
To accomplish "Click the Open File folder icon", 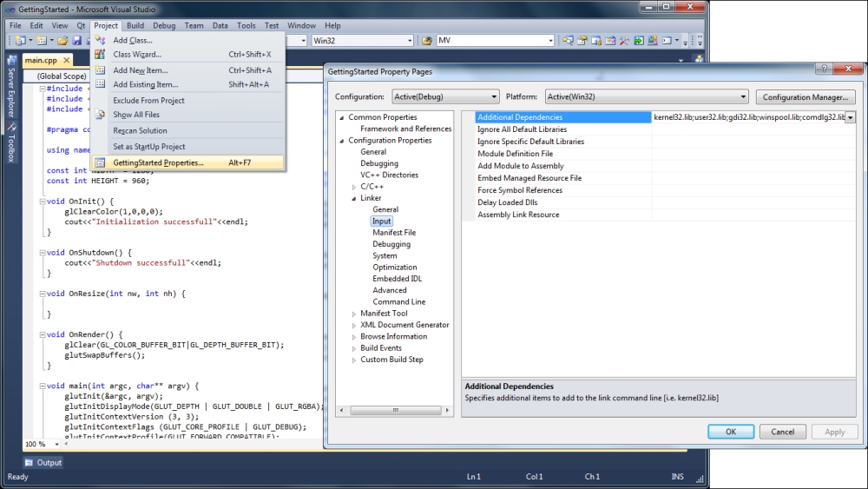I will [62, 41].
